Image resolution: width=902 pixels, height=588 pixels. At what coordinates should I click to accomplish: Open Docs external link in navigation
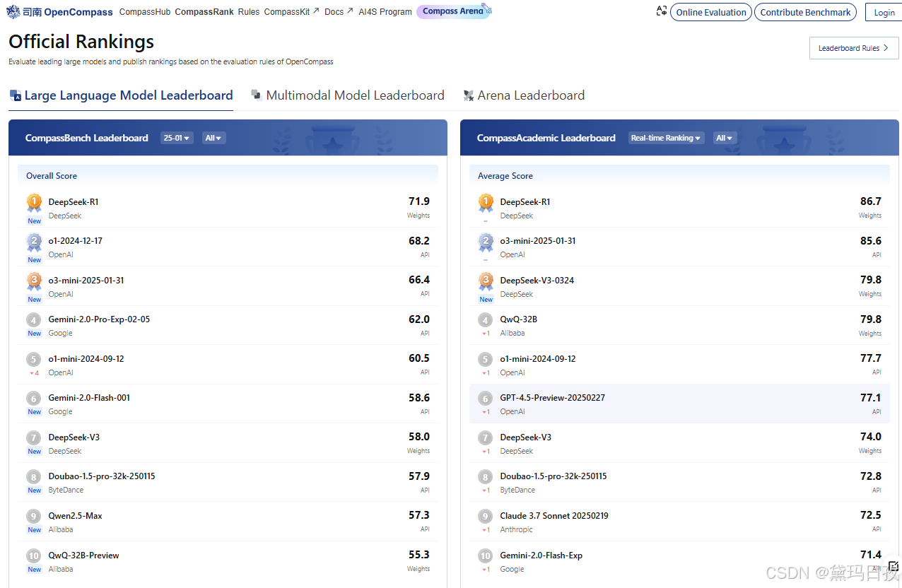(x=339, y=12)
